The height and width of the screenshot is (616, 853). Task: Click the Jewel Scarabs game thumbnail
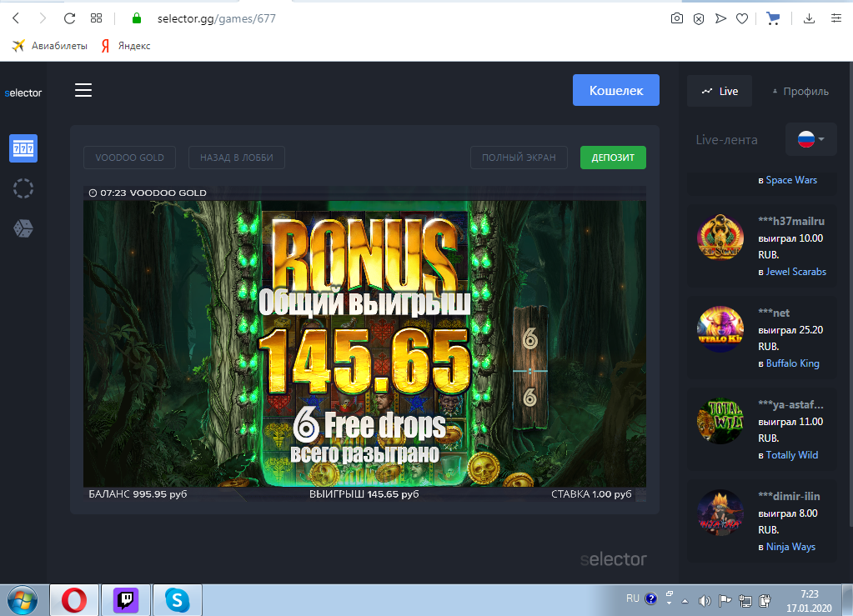pos(720,237)
